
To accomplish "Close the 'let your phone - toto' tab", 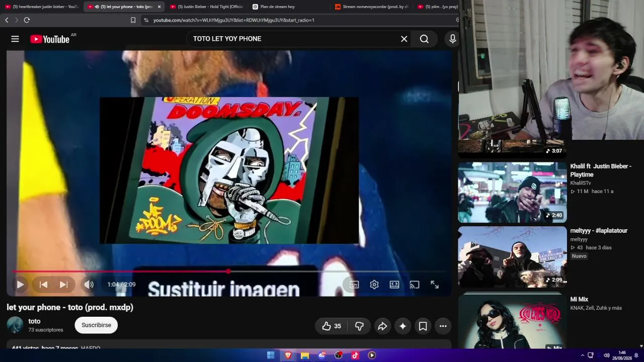I will (159, 7).
